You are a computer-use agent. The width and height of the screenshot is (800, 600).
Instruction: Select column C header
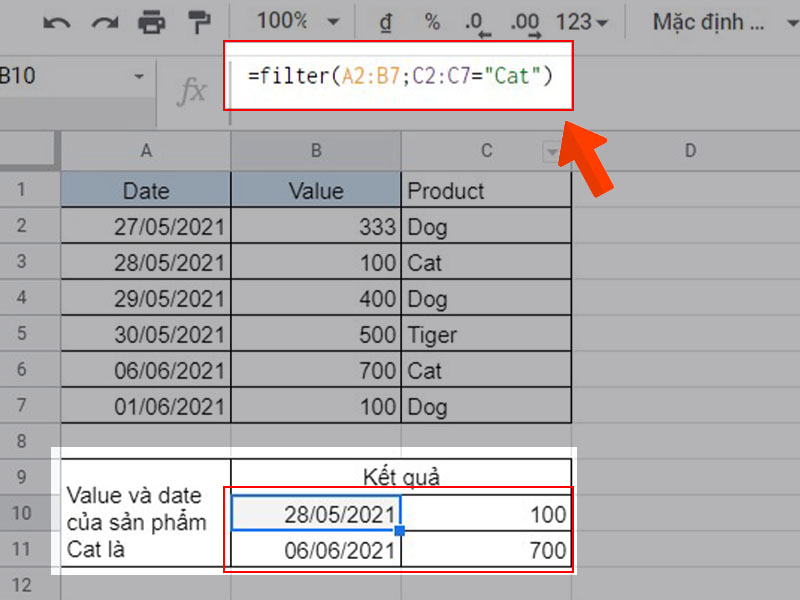486,151
